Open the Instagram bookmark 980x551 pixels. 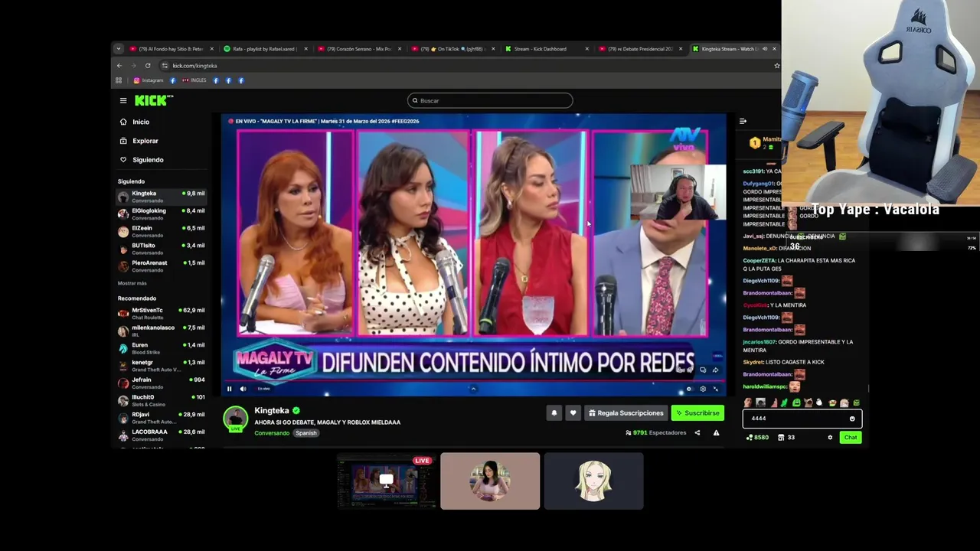(x=149, y=80)
